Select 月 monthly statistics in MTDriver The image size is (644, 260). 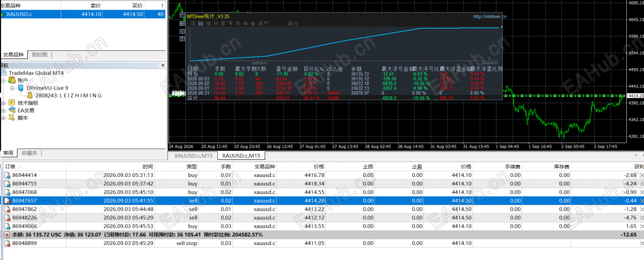pyautogui.click(x=216, y=24)
